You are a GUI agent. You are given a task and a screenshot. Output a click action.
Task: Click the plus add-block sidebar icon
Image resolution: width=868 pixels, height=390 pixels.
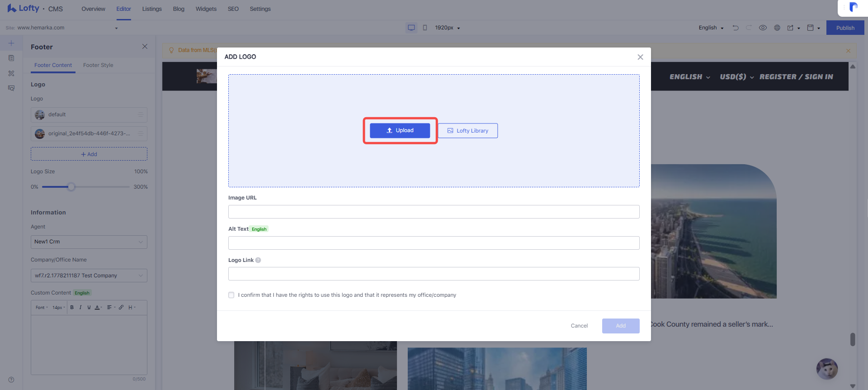tap(11, 43)
